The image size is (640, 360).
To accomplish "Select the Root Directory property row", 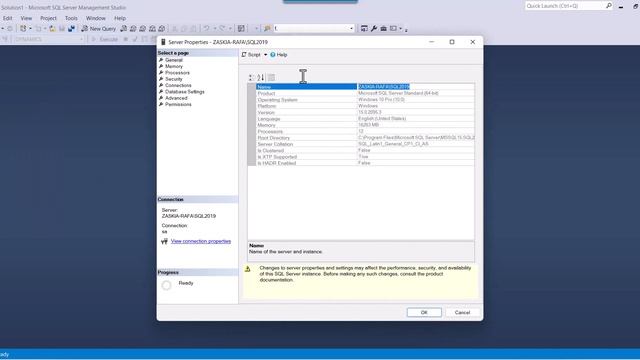I will [365, 138].
